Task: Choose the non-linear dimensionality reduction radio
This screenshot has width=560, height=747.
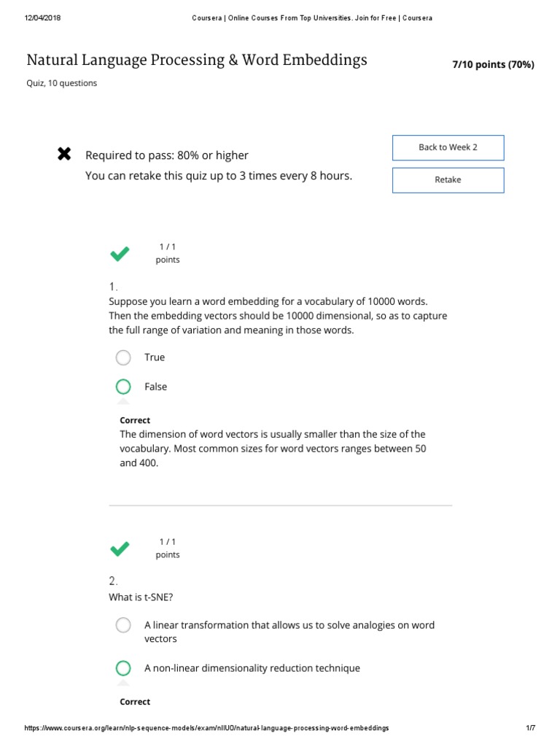Action: (x=123, y=668)
